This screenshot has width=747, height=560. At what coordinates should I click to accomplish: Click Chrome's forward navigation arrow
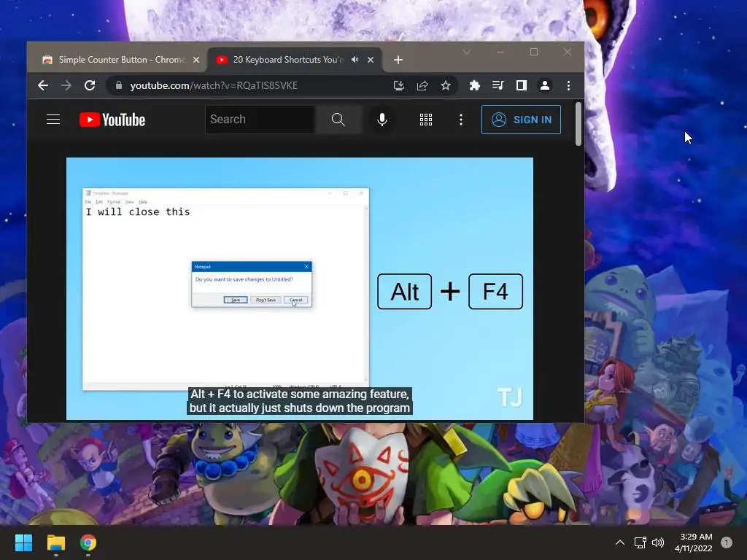(x=66, y=85)
